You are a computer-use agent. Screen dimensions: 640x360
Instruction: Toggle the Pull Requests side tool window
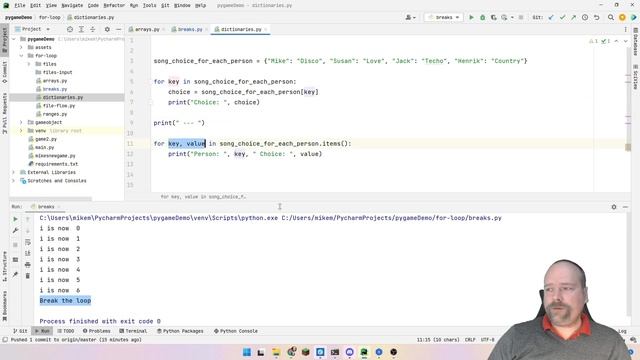(x=4, y=113)
